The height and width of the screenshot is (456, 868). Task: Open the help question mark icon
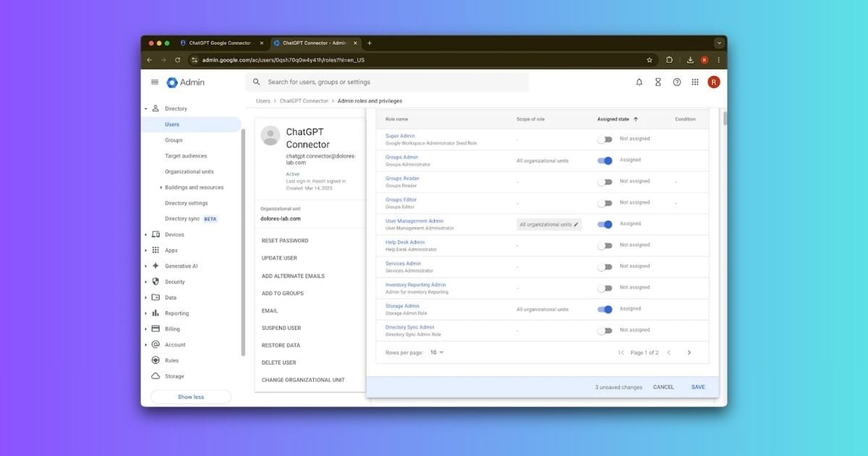[677, 83]
